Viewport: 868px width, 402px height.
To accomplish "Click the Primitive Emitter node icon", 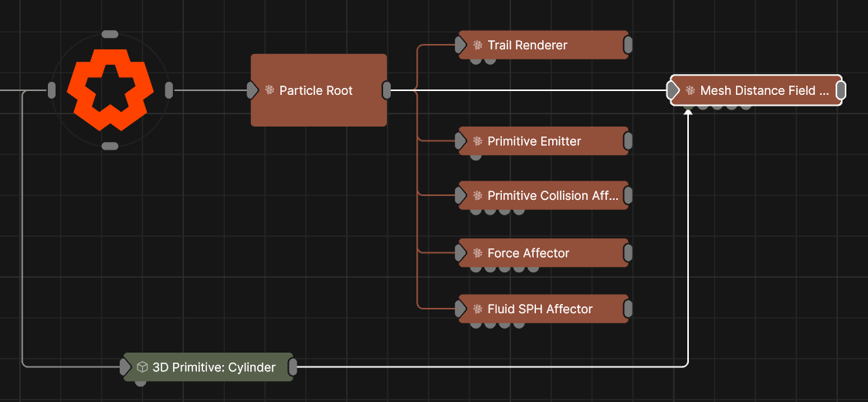I will [x=478, y=142].
